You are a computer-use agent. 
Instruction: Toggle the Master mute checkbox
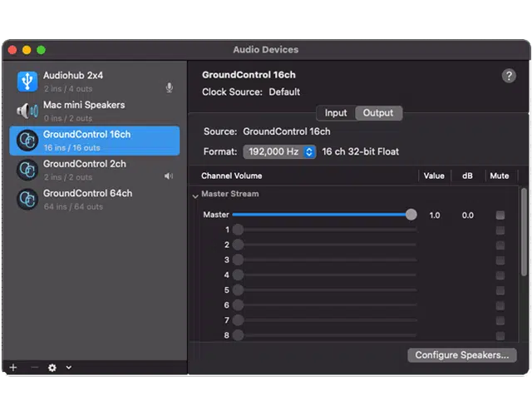[500, 215]
